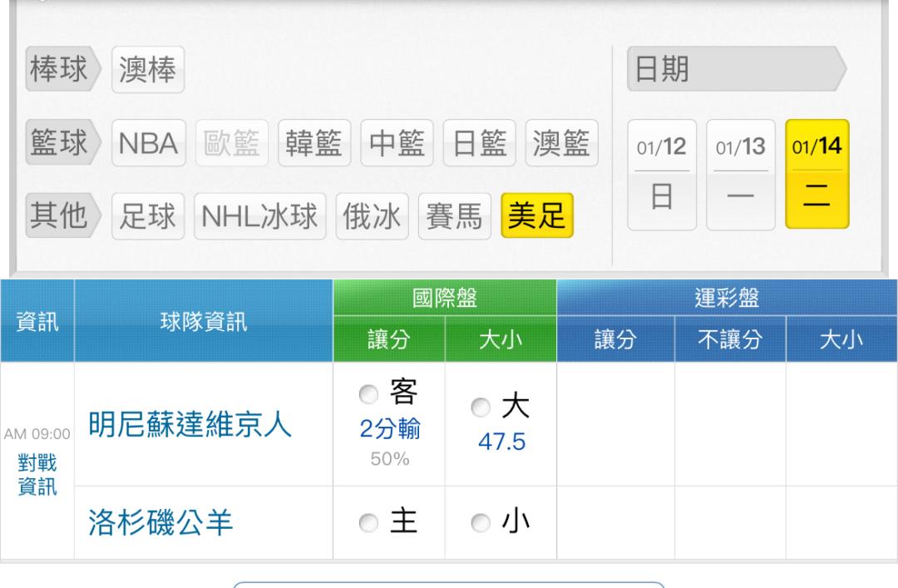Click 大小 header under 運彩盤
Image resolution: width=898 pixels, height=588 pixels.
click(x=841, y=339)
